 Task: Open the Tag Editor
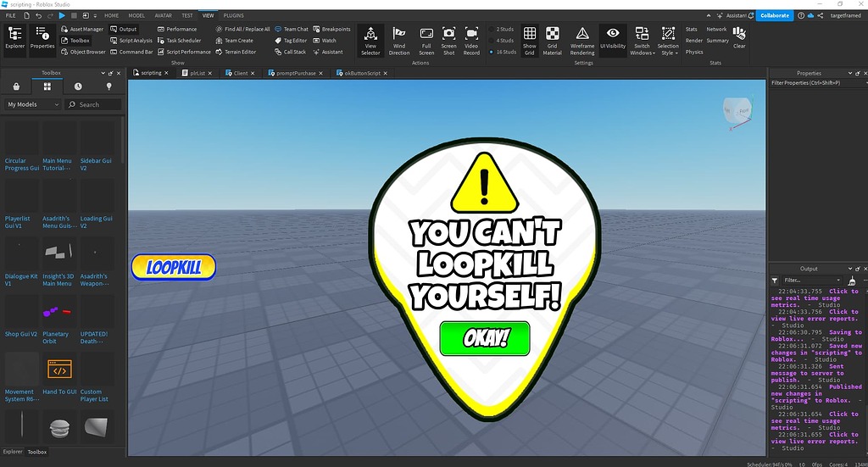pyautogui.click(x=291, y=41)
